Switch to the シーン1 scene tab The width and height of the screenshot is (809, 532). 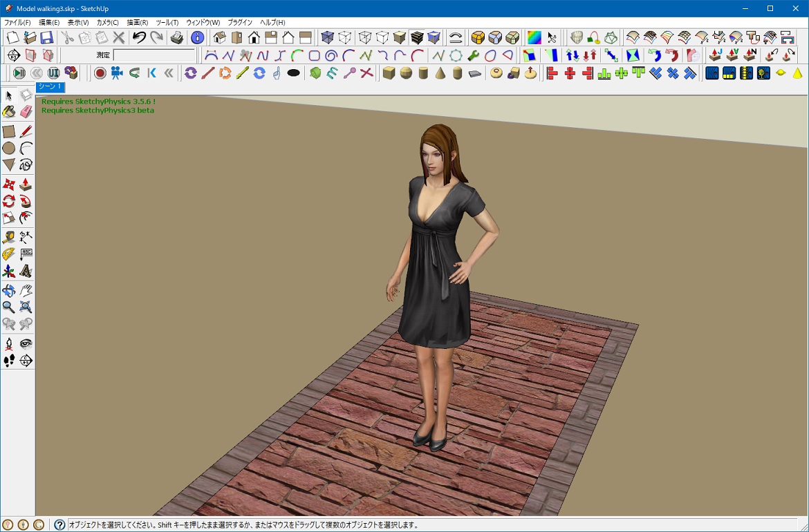50,86
